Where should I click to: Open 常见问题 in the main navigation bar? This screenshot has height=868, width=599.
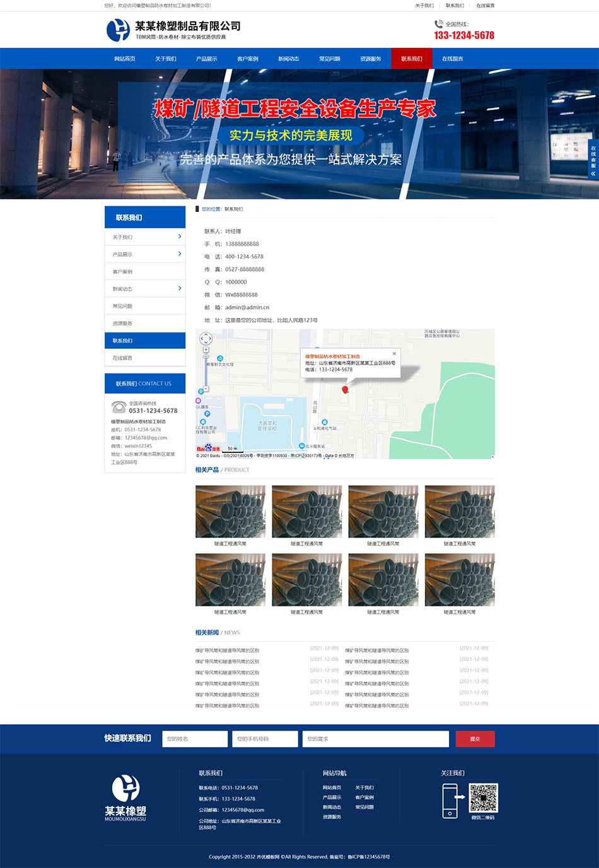[330, 59]
